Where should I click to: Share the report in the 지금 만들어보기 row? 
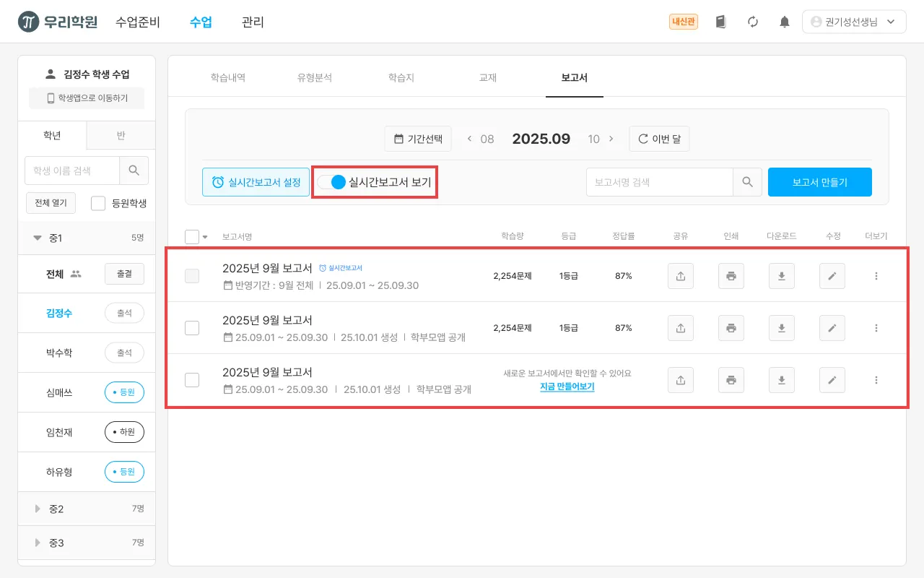tap(681, 380)
